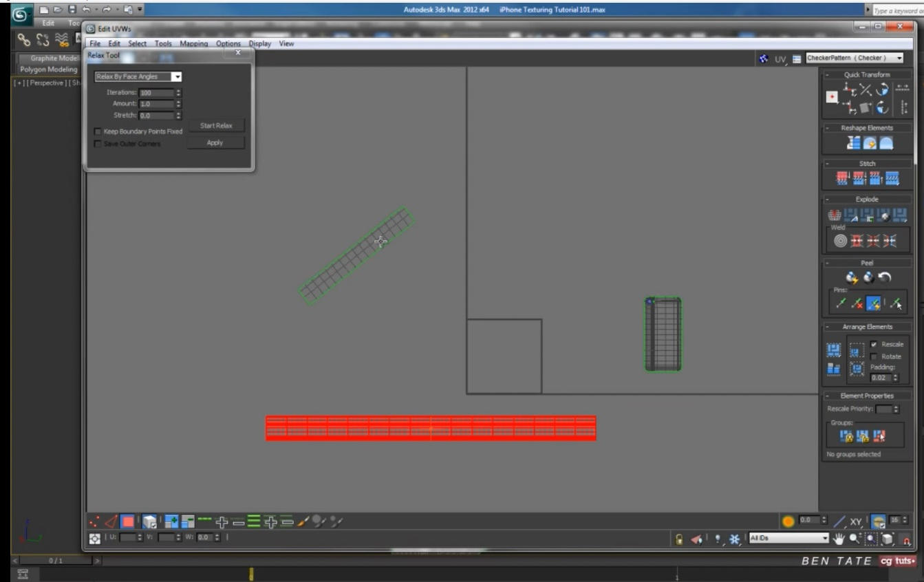
Task: Click Stretch value field
Action: [156, 116]
